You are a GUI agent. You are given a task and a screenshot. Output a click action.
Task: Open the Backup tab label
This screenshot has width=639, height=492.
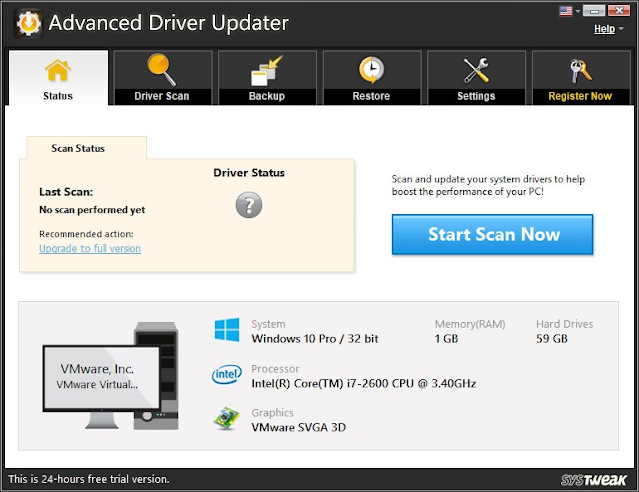coord(267,96)
